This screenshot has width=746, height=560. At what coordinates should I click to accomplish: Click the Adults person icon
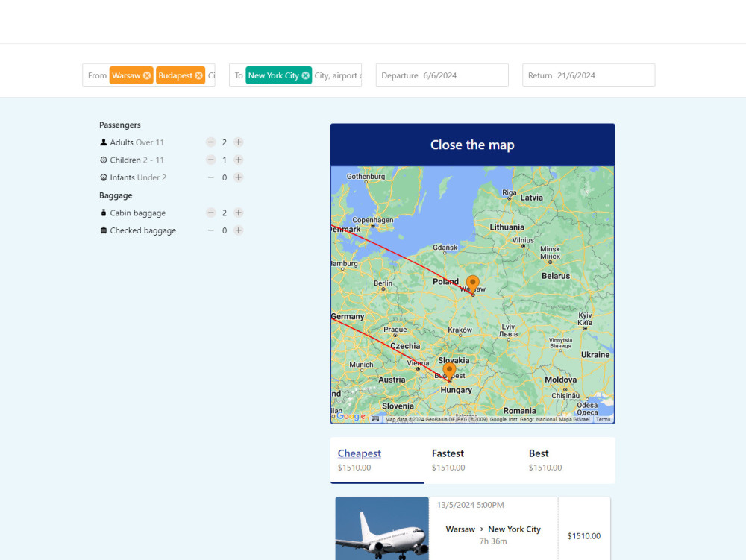pos(103,142)
